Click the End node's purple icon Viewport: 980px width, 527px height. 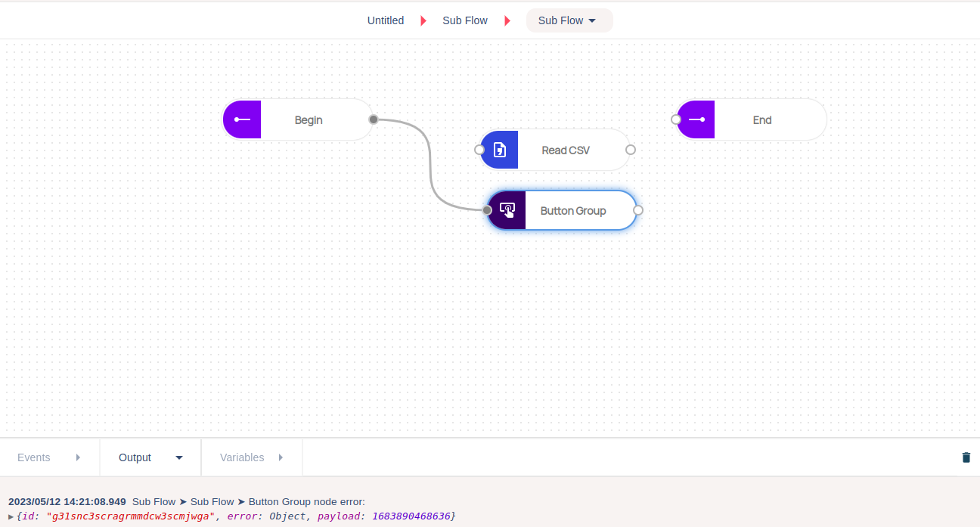pyautogui.click(x=696, y=119)
